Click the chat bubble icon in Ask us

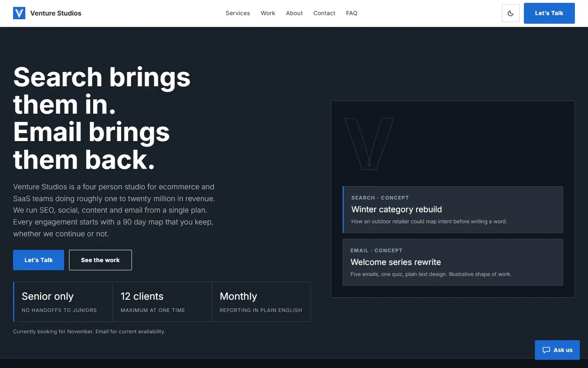point(546,350)
